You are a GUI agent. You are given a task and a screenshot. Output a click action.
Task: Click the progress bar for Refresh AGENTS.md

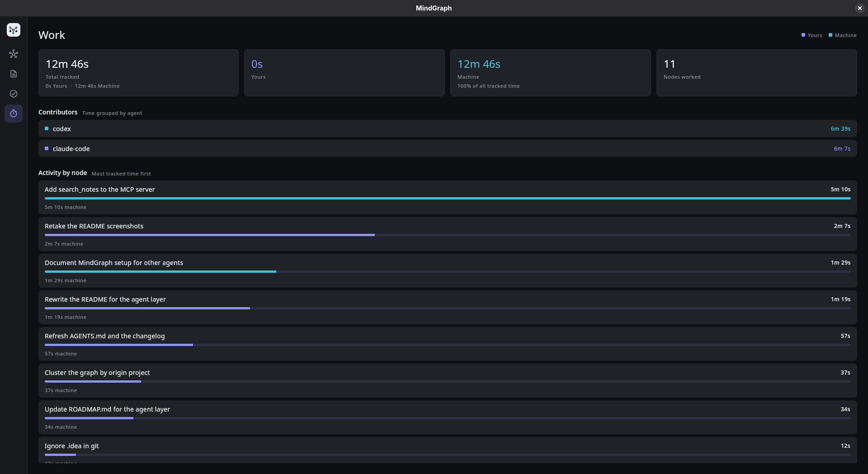448,345
